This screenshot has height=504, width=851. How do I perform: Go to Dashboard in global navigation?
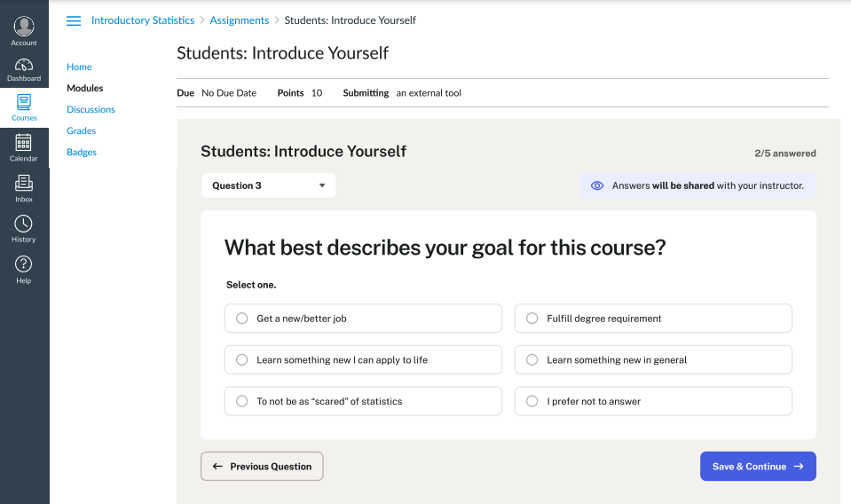(24, 68)
